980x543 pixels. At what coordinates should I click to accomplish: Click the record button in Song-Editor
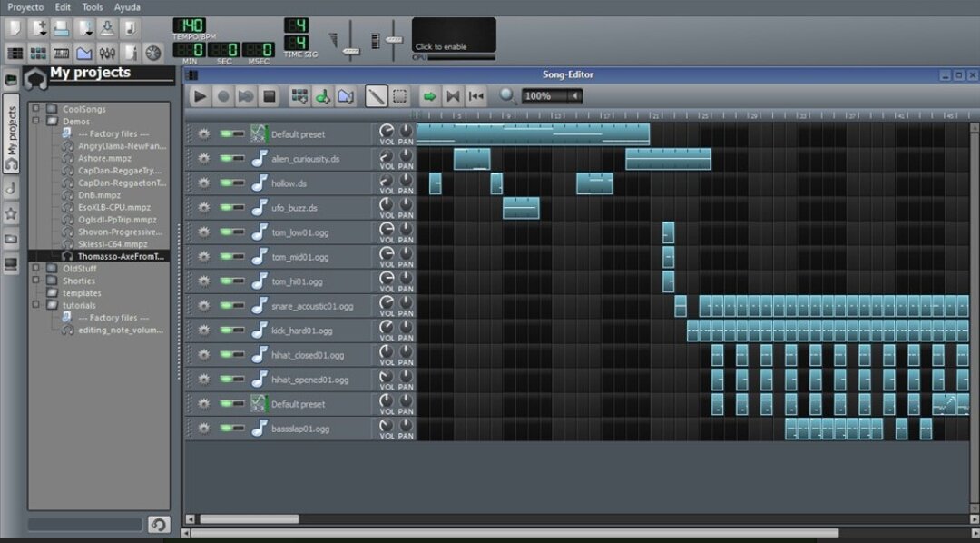223,96
